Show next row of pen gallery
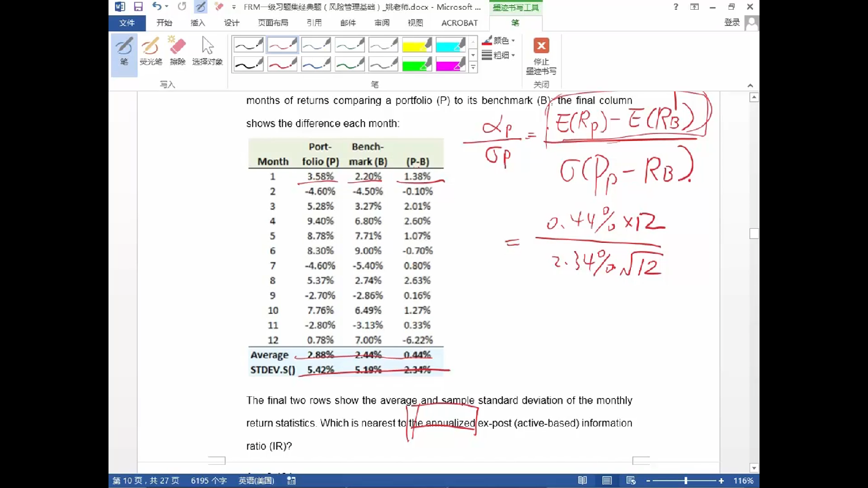868x488 pixels. (x=473, y=55)
